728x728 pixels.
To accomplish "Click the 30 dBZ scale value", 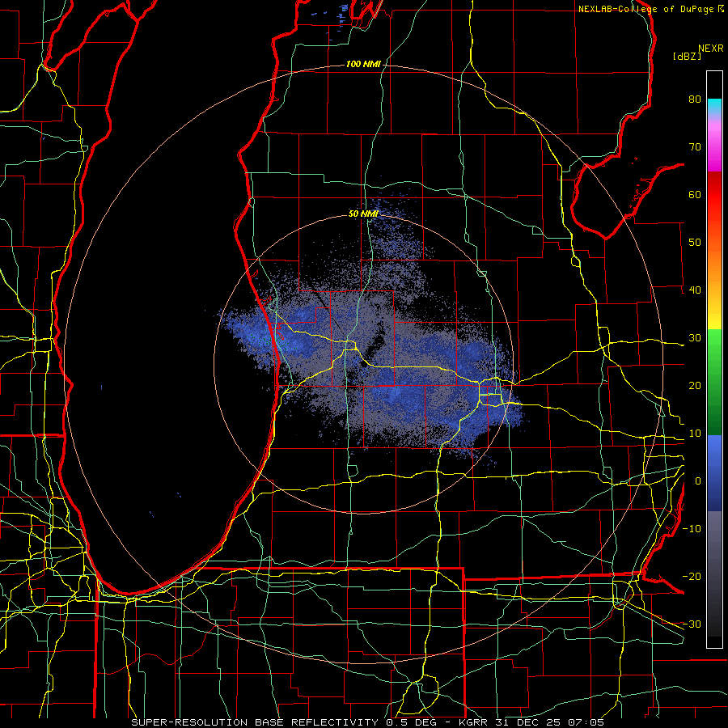I will click(x=695, y=338).
